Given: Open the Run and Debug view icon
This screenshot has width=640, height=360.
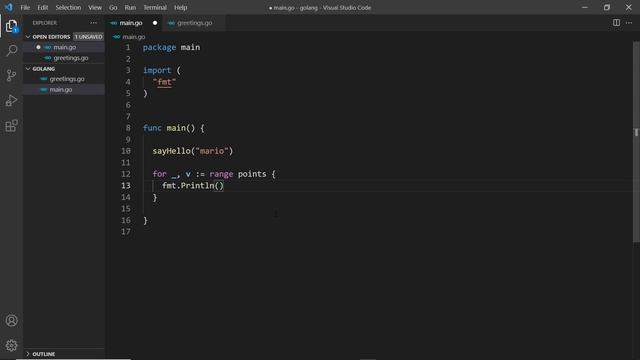Looking at the screenshot, I should (11, 100).
